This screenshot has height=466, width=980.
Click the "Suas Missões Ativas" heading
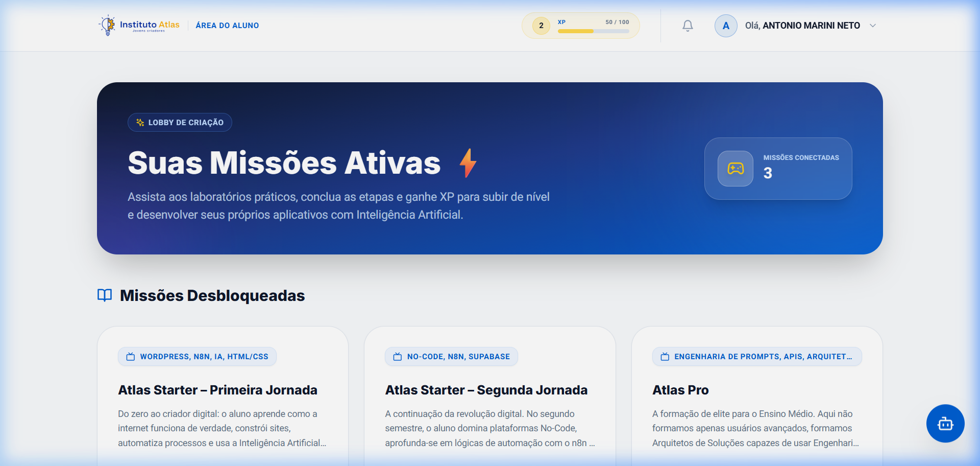point(284,163)
